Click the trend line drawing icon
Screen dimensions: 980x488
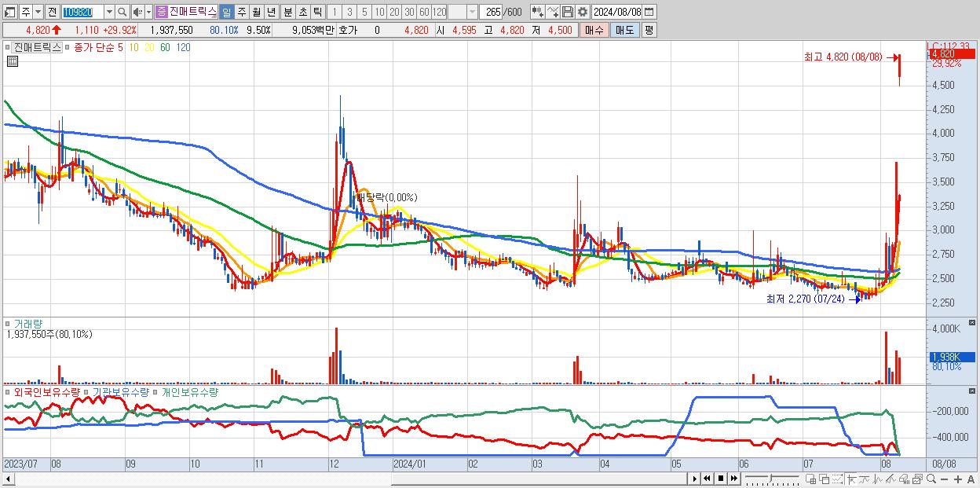865,479
